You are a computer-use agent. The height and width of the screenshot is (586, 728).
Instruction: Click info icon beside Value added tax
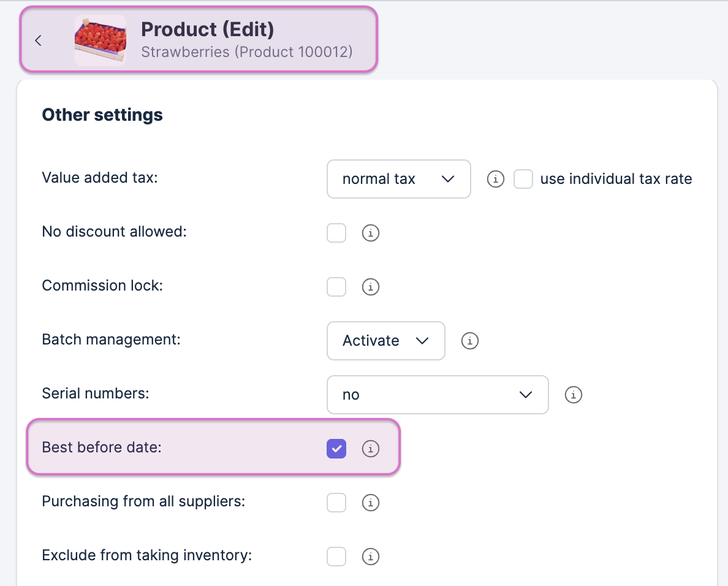coord(495,179)
